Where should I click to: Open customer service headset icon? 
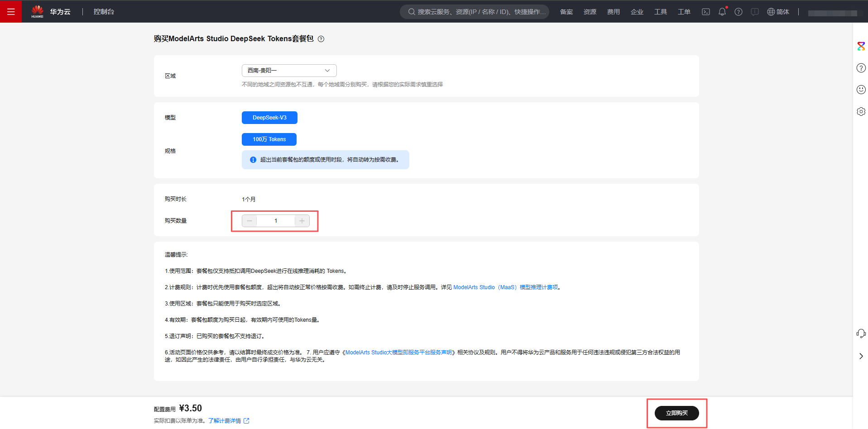861,334
